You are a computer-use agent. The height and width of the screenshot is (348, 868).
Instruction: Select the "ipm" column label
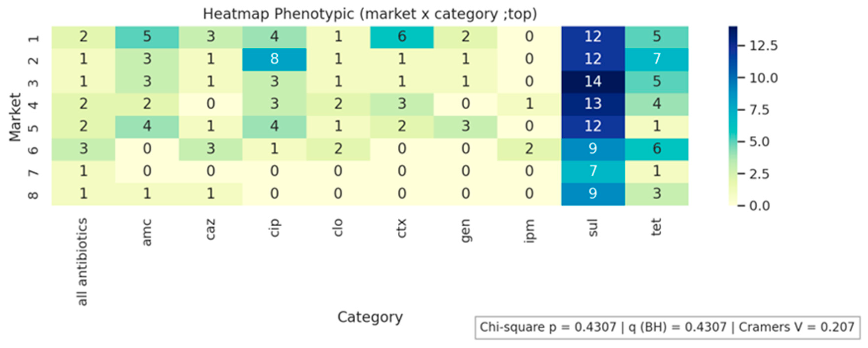click(529, 231)
